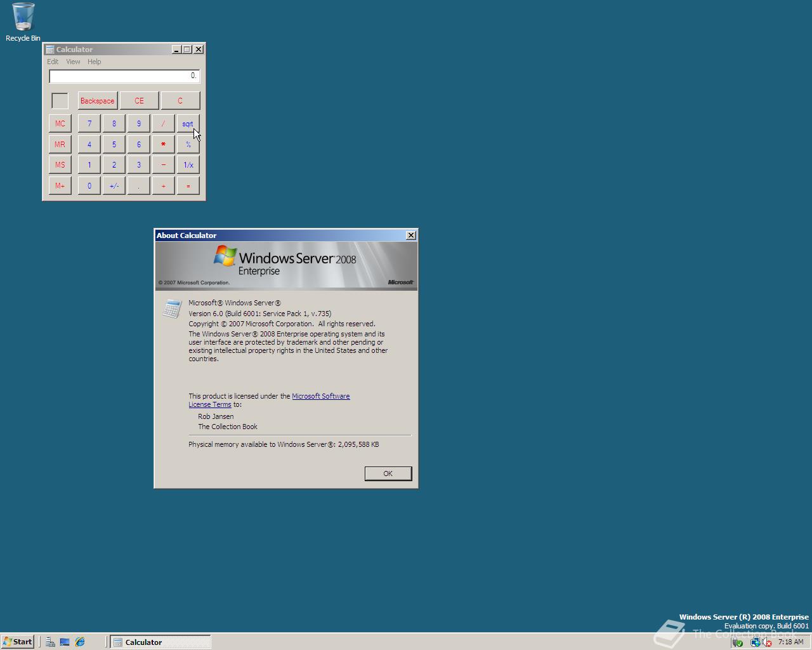Open the Recycle Bin desktop icon
The image size is (812, 650).
tap(23, 22)
